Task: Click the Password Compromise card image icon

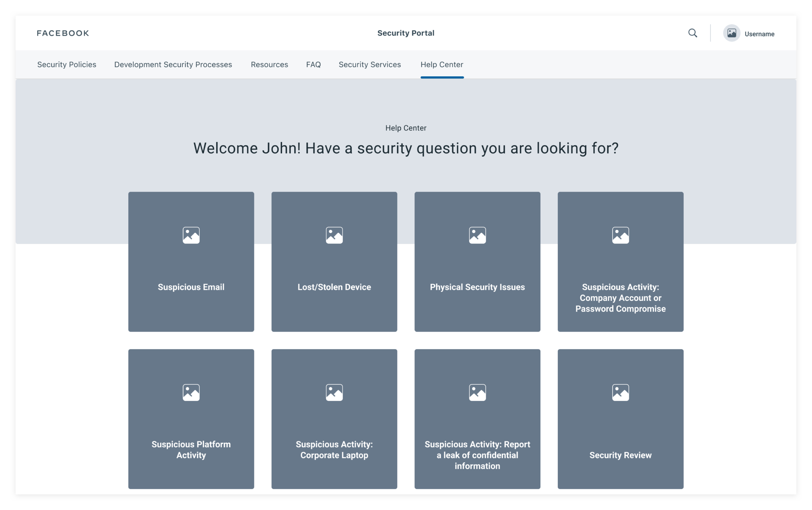Action: point(620,235)
